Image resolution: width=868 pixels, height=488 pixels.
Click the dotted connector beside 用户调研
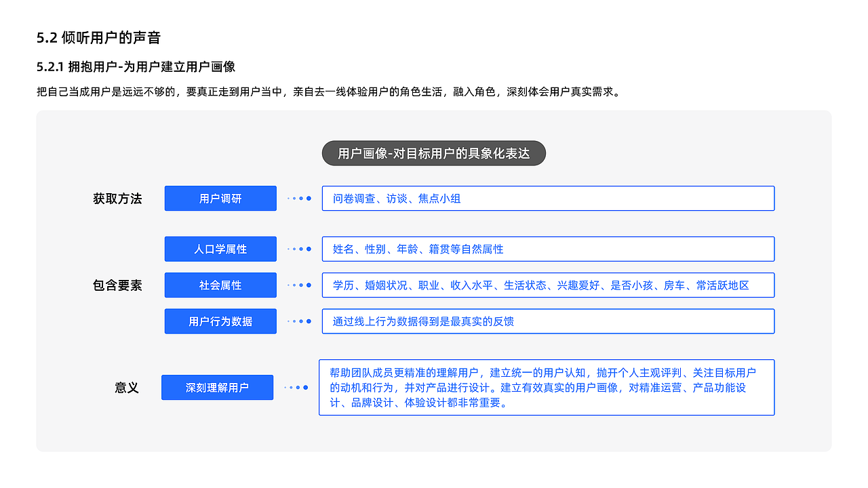click(x=298, y=198)
